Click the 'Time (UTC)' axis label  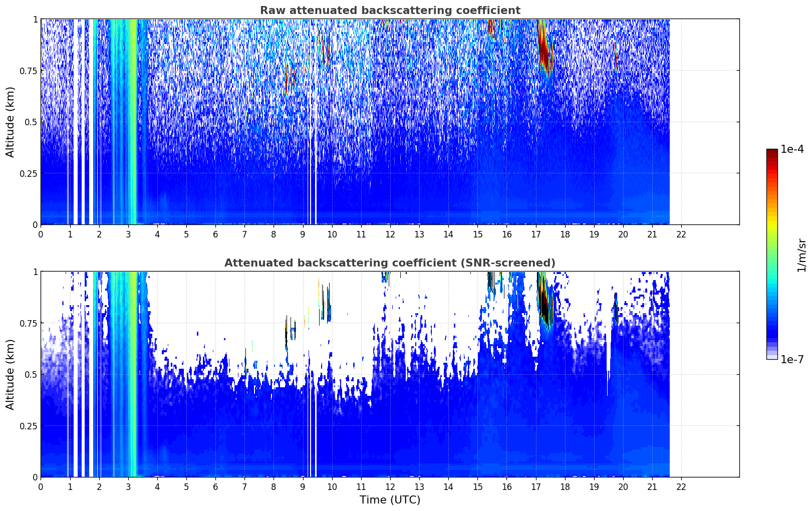coord(390,500)
